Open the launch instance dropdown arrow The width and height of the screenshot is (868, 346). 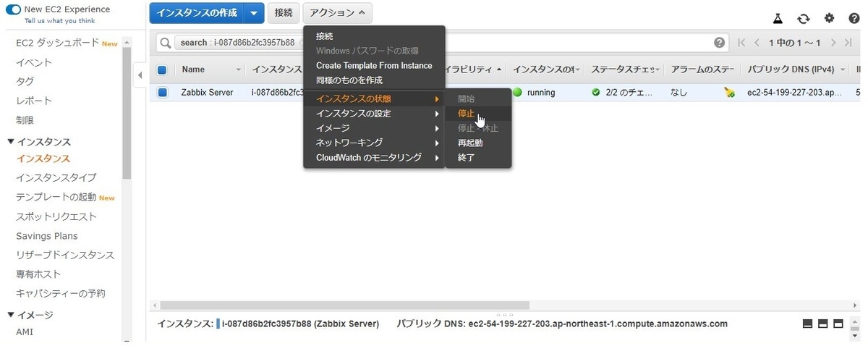pos(253,13)
